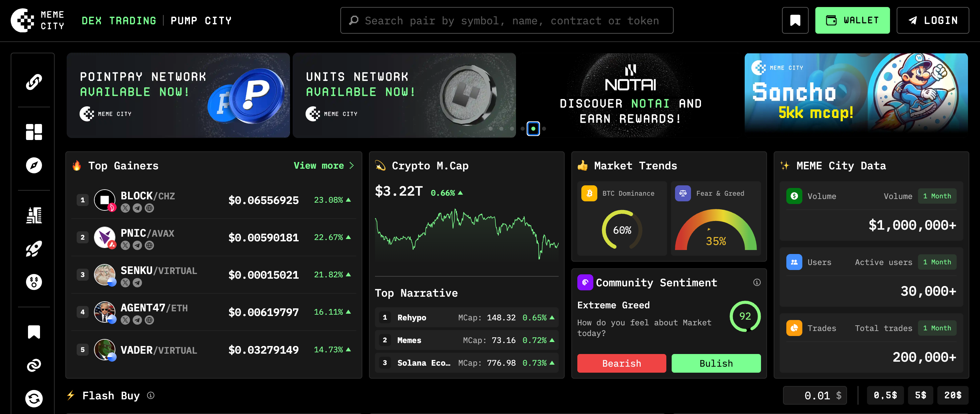
Task: Open SENKU/VIRTUAL Telegram icon
Action: [x=137, y=283]
